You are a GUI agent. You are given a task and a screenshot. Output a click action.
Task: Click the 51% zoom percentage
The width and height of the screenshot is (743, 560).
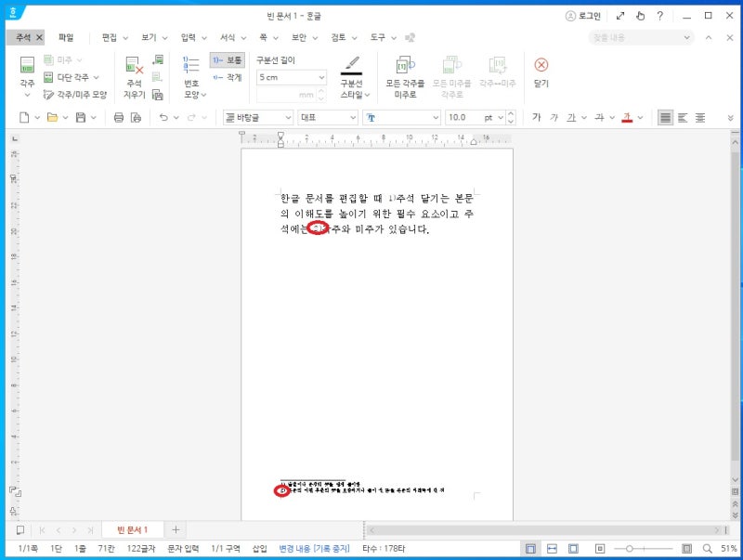pos(729,549)
